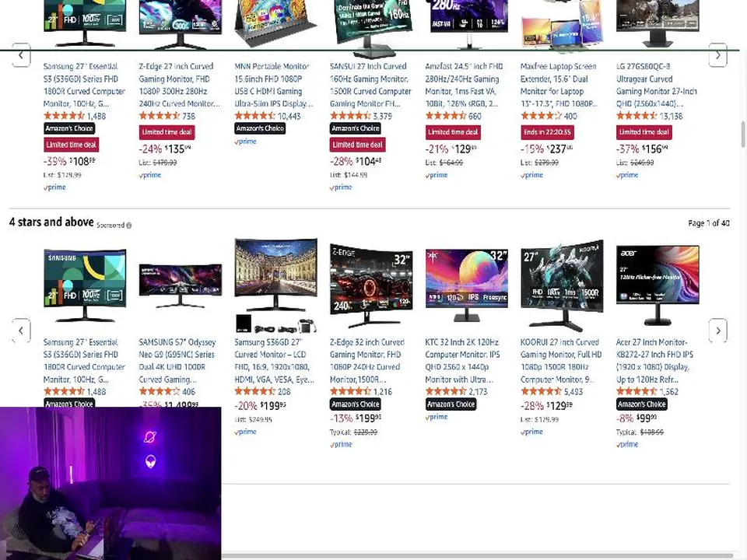This screenshot has height=560, width=747.
Task: Go to previous items in top carousel
Action: click(21, 55)
